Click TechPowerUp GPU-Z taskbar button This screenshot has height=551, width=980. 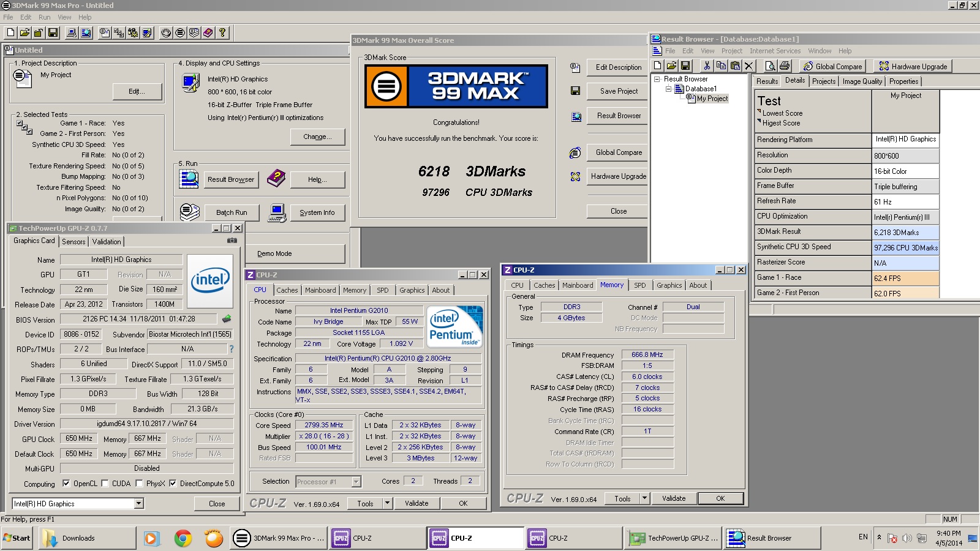click(674, 538)
